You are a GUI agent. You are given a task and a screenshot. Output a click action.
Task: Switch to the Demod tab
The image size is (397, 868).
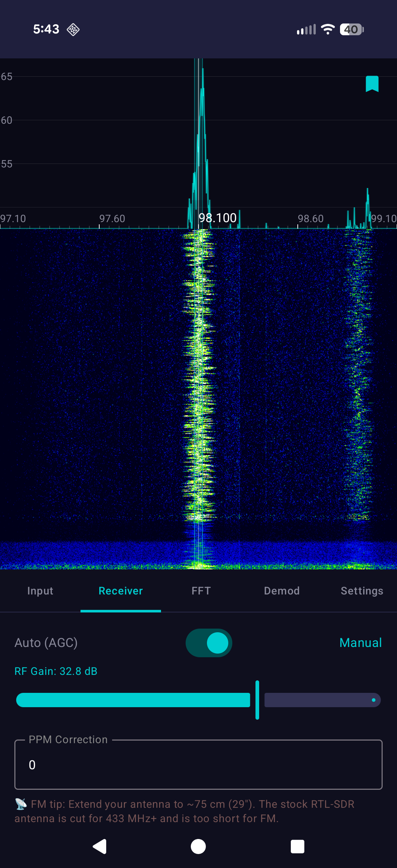tap(282, 591)
